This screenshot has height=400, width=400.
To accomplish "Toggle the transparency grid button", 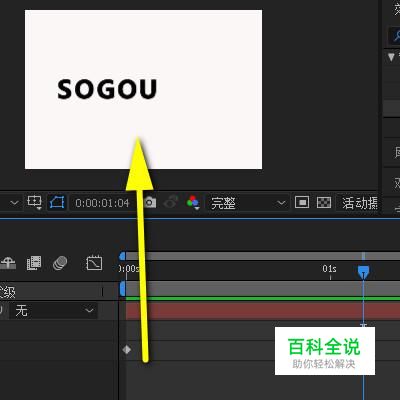I will (x=324, y=202).
